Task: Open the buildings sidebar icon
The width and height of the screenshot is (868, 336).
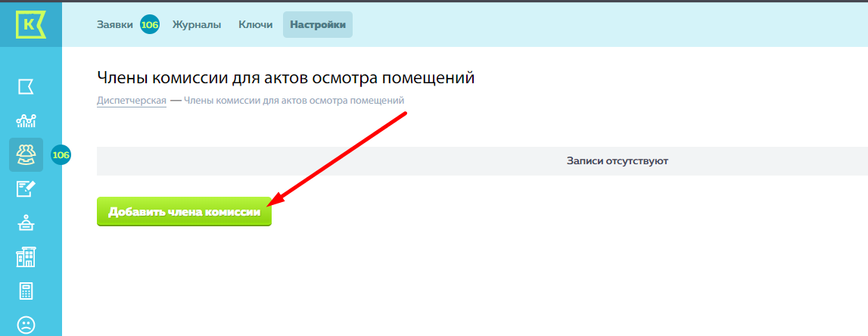Action: tap(26, 257)
